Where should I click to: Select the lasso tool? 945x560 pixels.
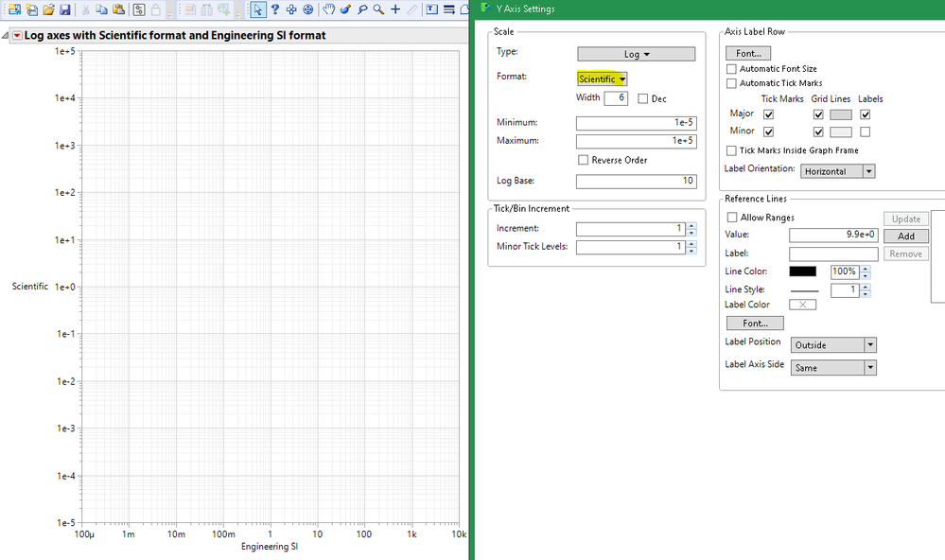click(362, 9)
